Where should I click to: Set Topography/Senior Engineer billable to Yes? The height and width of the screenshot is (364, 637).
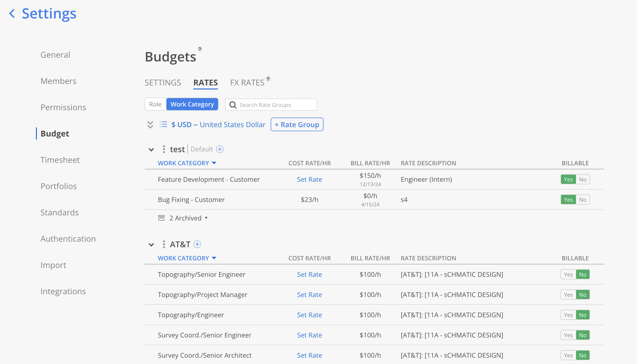568,275
